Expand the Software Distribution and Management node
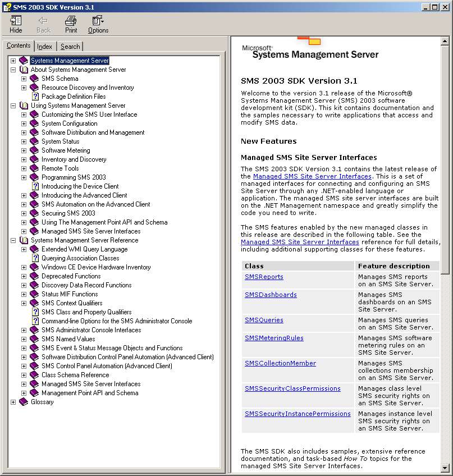Image resolution: width=453 pixels, height=476 pixels. 24,132
